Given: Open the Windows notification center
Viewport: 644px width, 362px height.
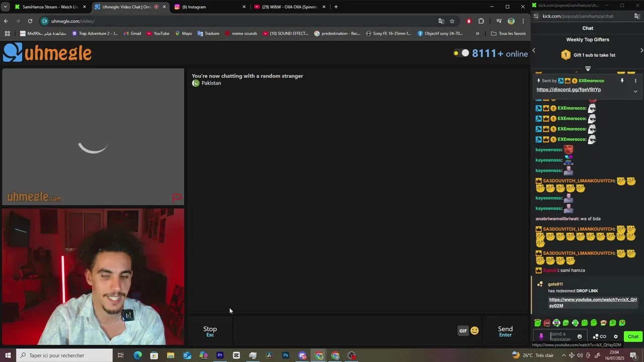Looking at the screenshot, I should [633, 355].
